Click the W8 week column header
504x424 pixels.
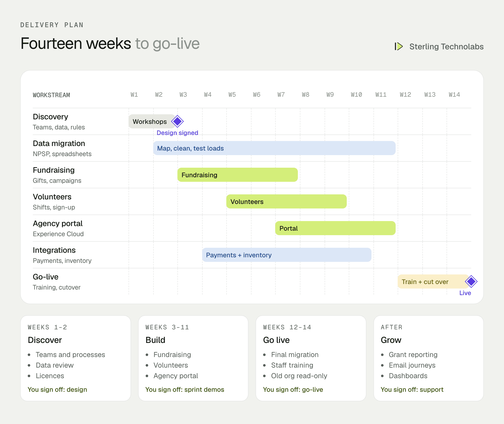pyautogui.click(x=306, y=95)
